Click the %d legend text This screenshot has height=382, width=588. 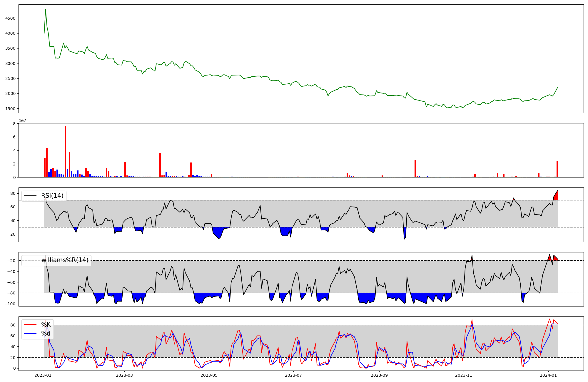(46, 334)
